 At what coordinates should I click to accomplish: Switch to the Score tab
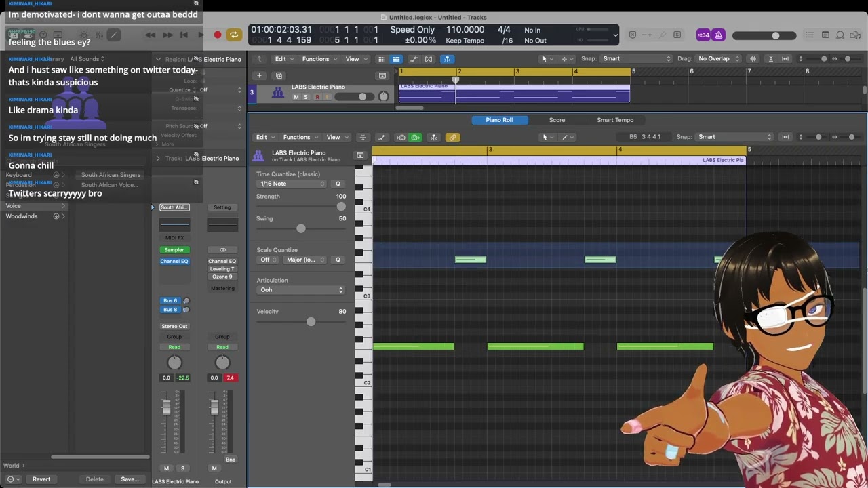click(x=557, y=120)
